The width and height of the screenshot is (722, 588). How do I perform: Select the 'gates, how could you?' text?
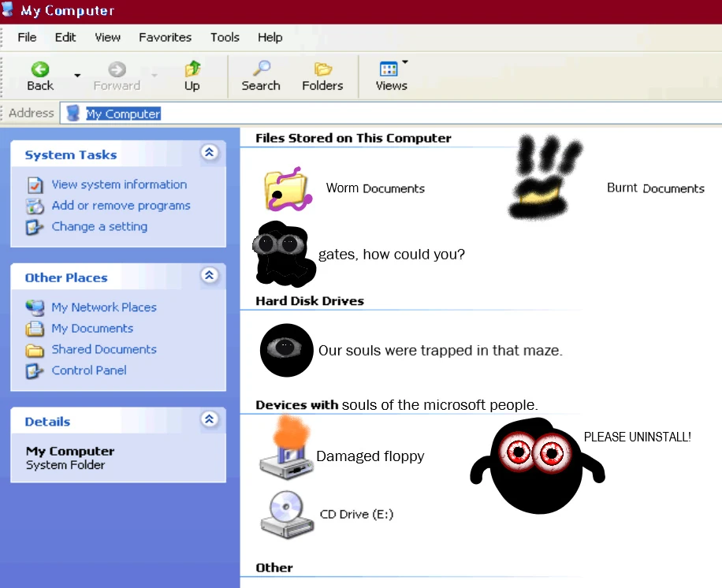pos(392,254)
